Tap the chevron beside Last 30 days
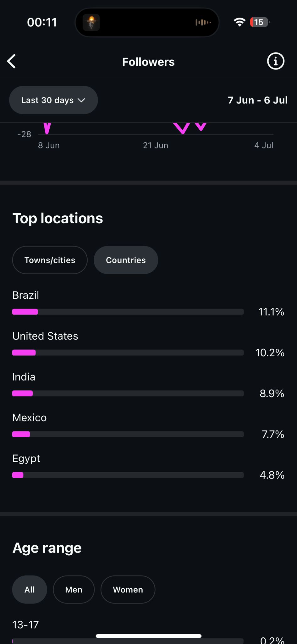The height and width of the screenshot is (644, 297). [82, 100]
